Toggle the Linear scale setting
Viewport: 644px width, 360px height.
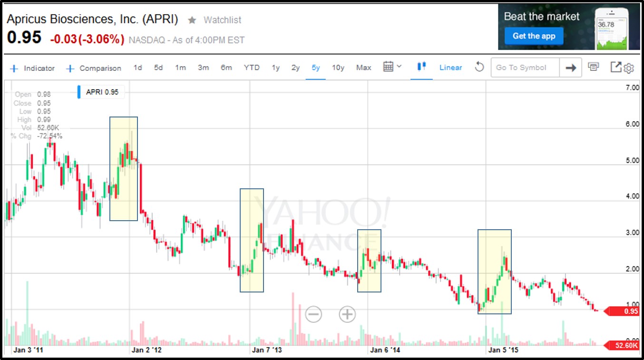pyautogui.click(x=450, y=68)
